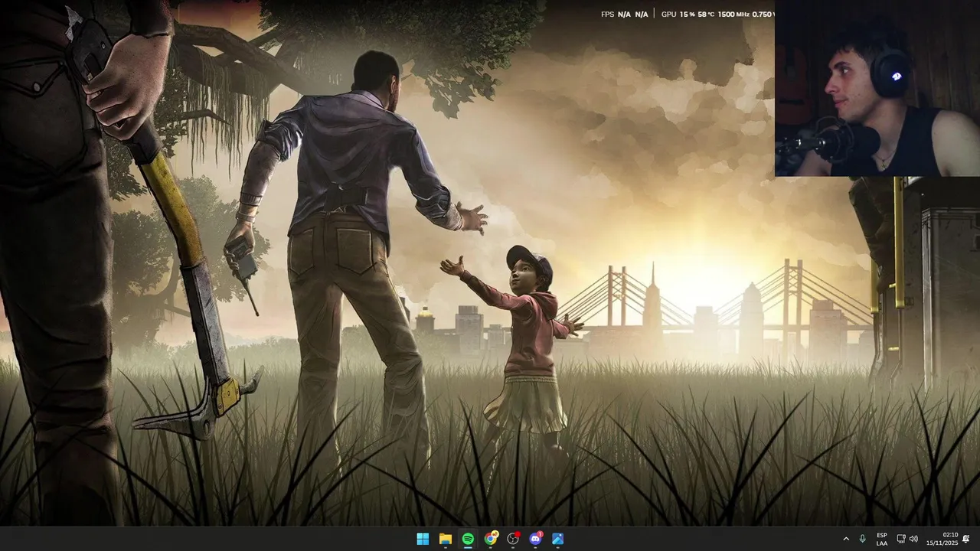Open the clock showing 02:10 15/11/2025
The height and width of the screenshot is (551, 980).
click(942, 539)
